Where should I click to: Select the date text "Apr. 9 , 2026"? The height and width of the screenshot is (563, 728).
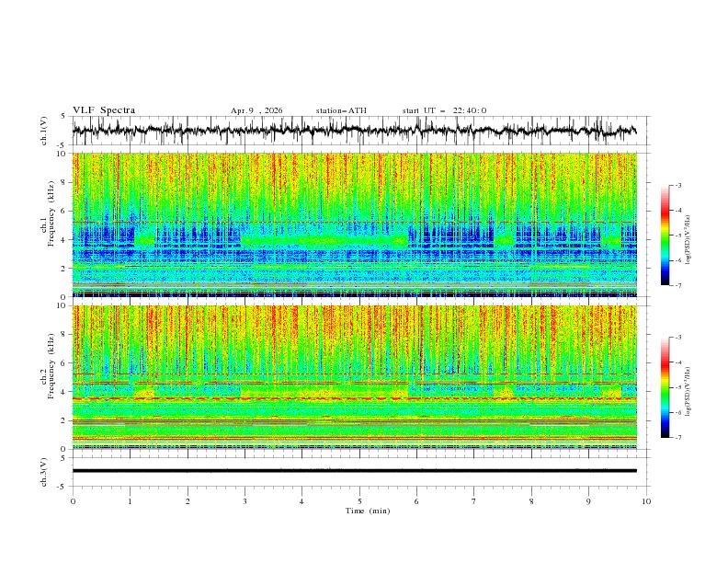256,110
